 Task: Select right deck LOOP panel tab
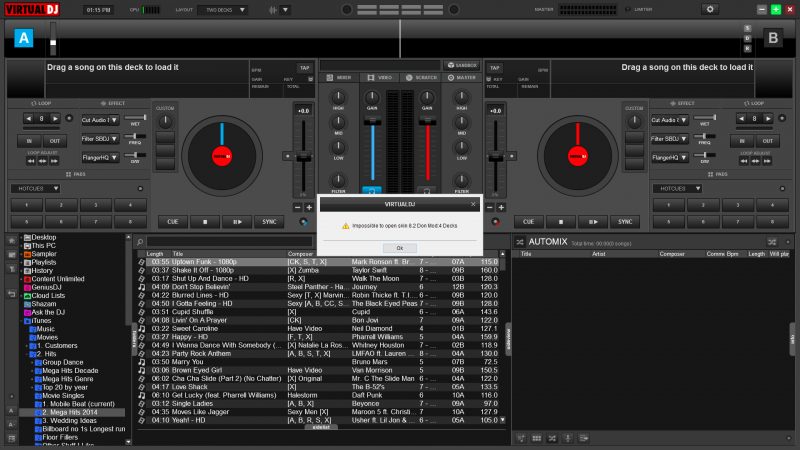pos(754,103)
